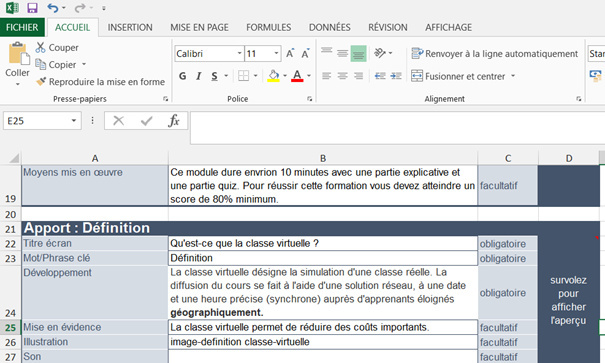This screenshot has width=605, height=363.
Task: Select cell 'Qu'est-ce que la classe virtuelle ?'
Action: tap(323, 243)
